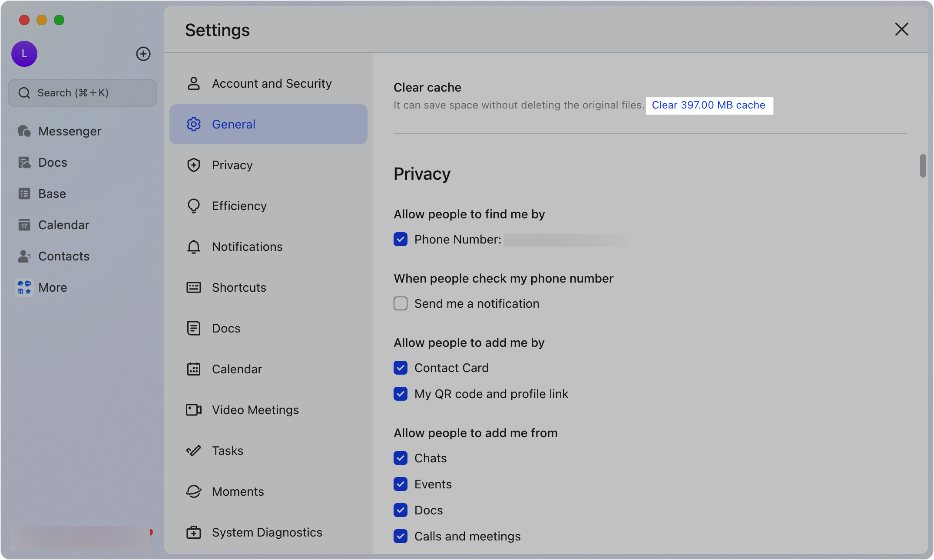Click Clear 397.00 MB cache link
The height and width of the screenshot is (560, 934).
pyautogui.click(x=709, y=105)
